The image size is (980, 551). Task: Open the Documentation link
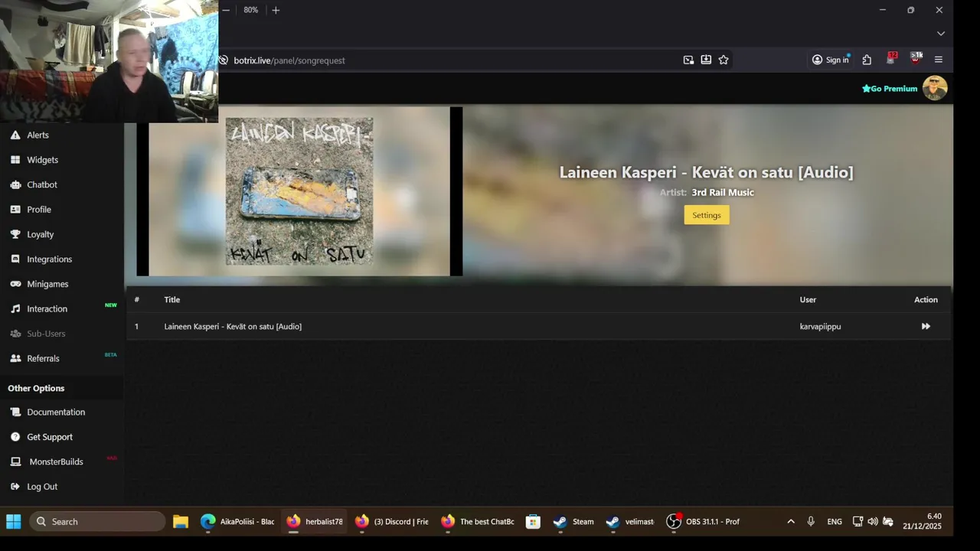[56, 412]
